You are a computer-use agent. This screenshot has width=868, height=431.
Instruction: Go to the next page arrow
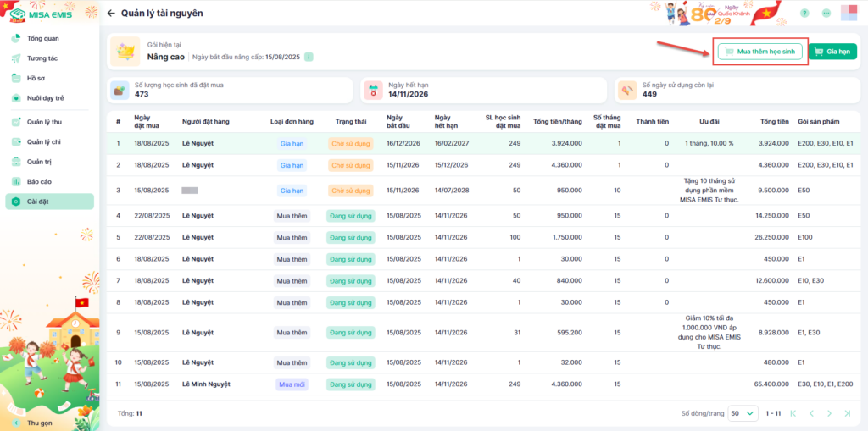[831, 413]
